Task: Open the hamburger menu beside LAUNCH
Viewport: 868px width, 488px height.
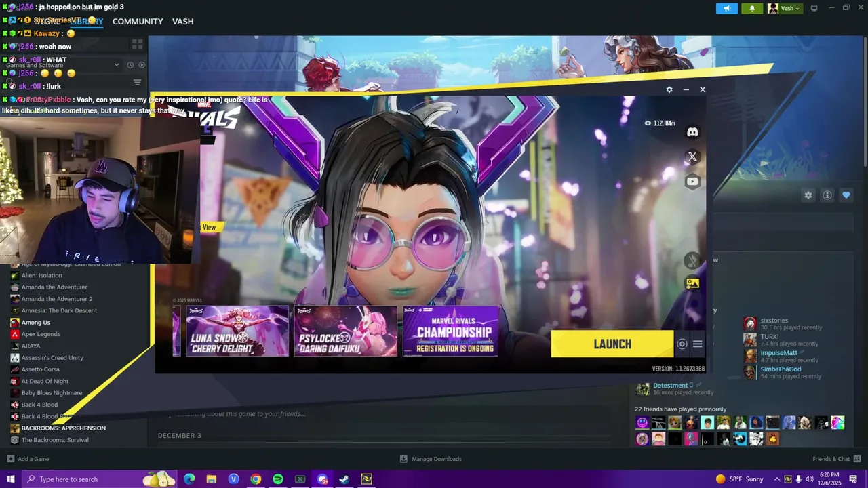Action: pyautogui.click(x=697, y=344)
